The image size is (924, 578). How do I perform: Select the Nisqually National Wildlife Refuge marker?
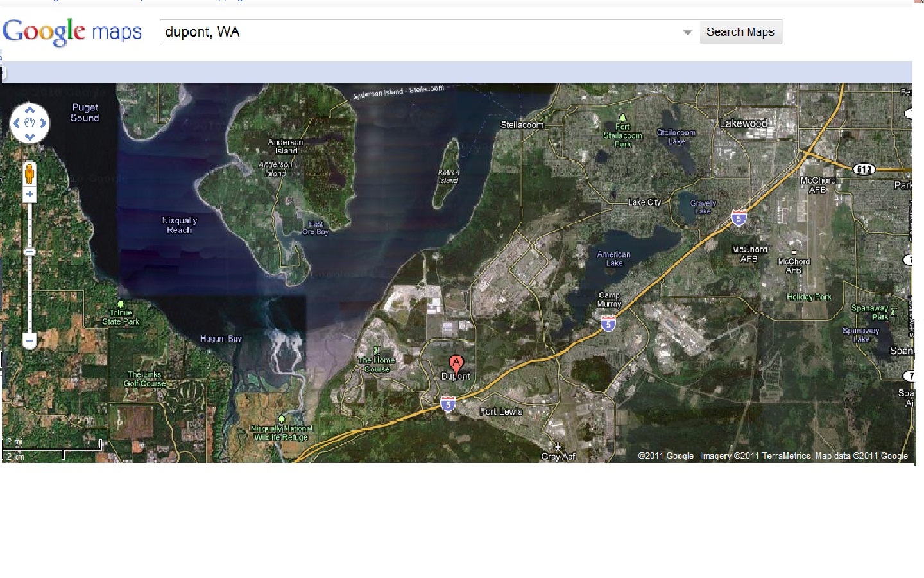click(281, 419)
